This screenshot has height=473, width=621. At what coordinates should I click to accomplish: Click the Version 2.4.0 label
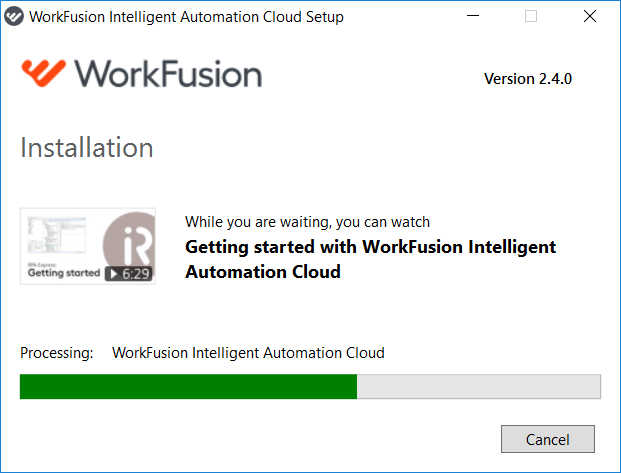[x=528, y=79]
